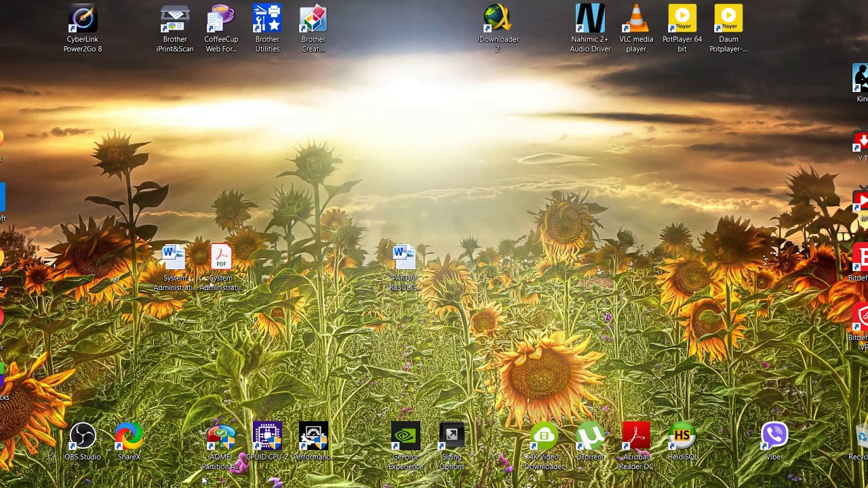Select the System Administration PDF file
The height and width of the screenshot is (488, 868).
point(221,258)
